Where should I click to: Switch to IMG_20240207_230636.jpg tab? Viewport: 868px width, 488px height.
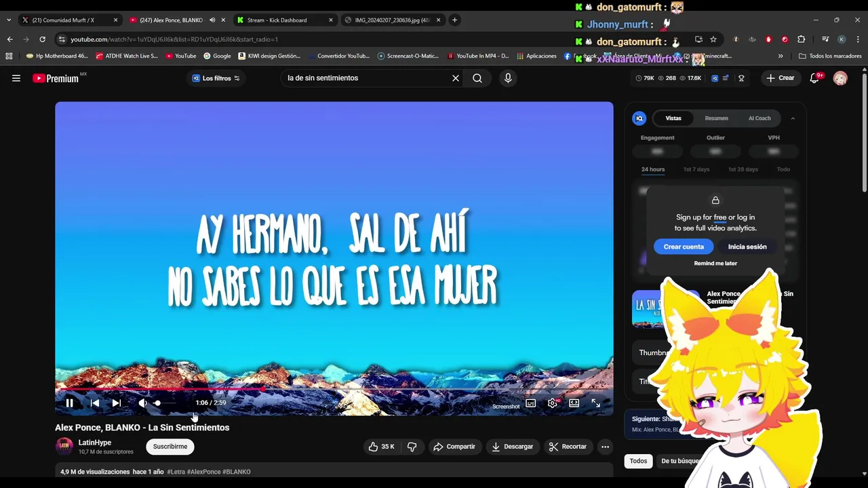(392, 20)
